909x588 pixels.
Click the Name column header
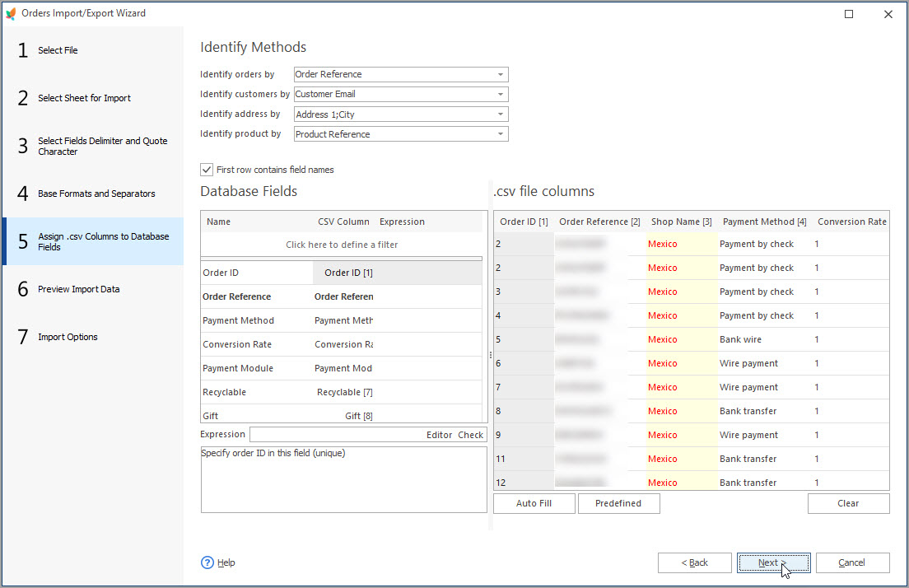pos(257,222)
